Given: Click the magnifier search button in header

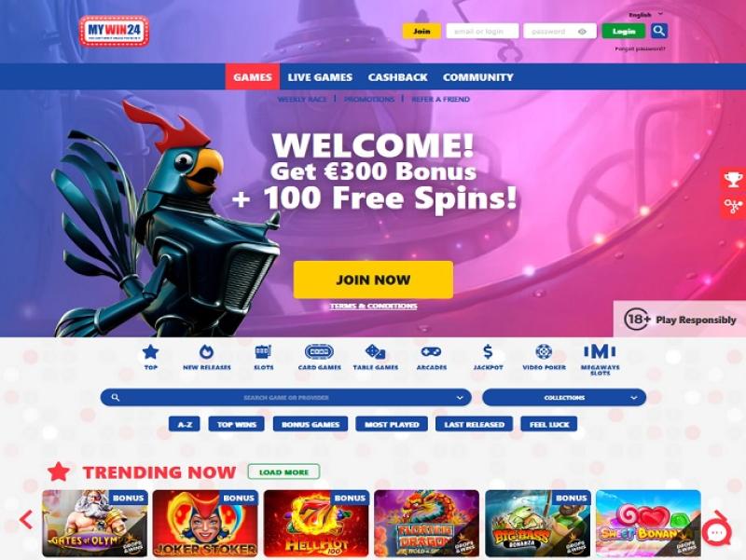Looking at the screenshot, I should [x=659, y=32].
